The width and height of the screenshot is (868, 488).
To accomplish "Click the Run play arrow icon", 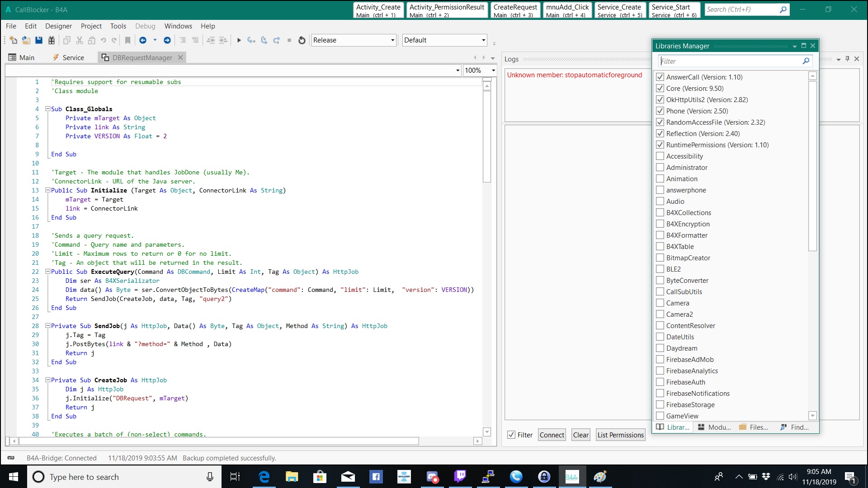I will pos(239,40).
